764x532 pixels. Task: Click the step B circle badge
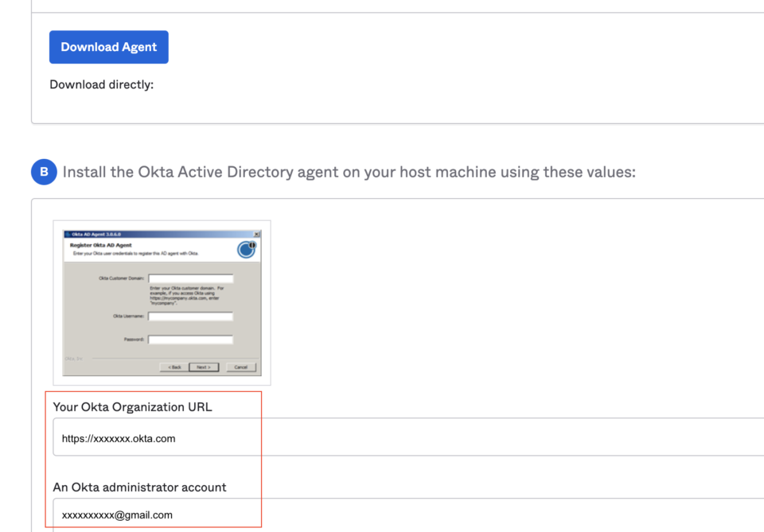[44, 172]
